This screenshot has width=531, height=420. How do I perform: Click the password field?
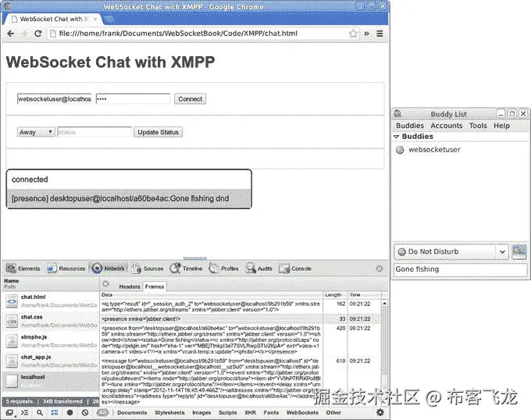point(133,99)
